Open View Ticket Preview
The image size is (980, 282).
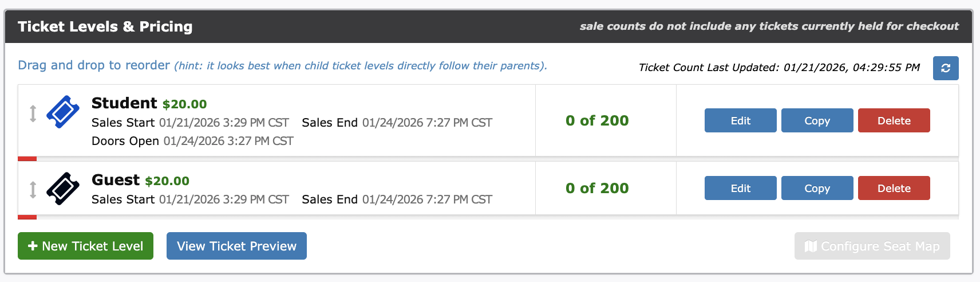(236, 246)
